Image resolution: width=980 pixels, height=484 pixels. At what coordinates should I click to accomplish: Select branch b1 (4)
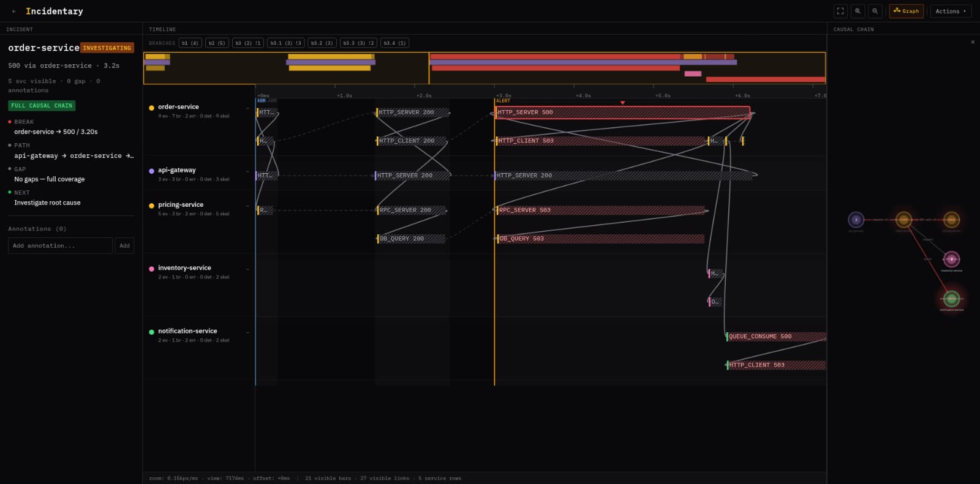(190, 43)
